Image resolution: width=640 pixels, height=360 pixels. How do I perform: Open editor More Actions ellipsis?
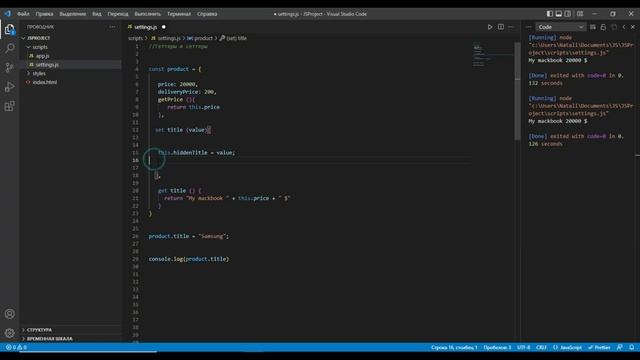[511, 27]
